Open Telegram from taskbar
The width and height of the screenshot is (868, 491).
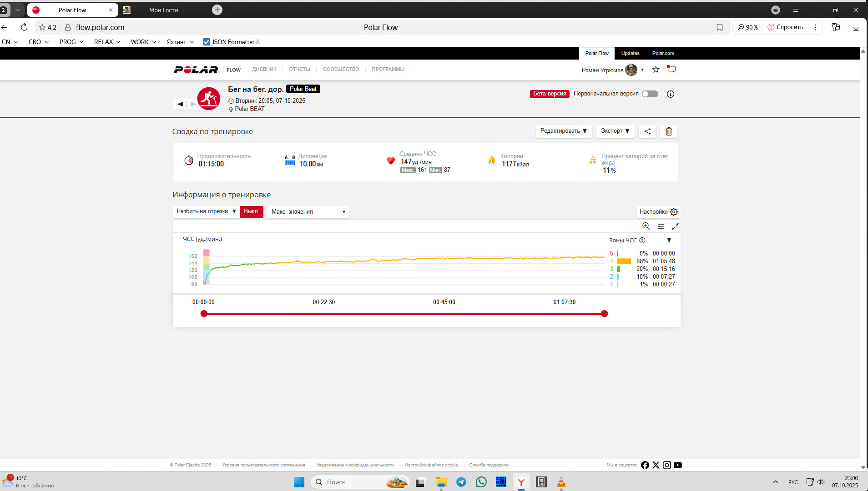click(461, 482)
